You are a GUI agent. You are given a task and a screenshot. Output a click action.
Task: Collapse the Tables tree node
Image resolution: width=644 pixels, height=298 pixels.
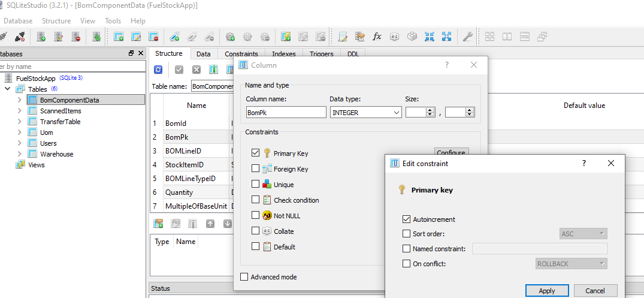pyautogui.click(x=7, y=89)
